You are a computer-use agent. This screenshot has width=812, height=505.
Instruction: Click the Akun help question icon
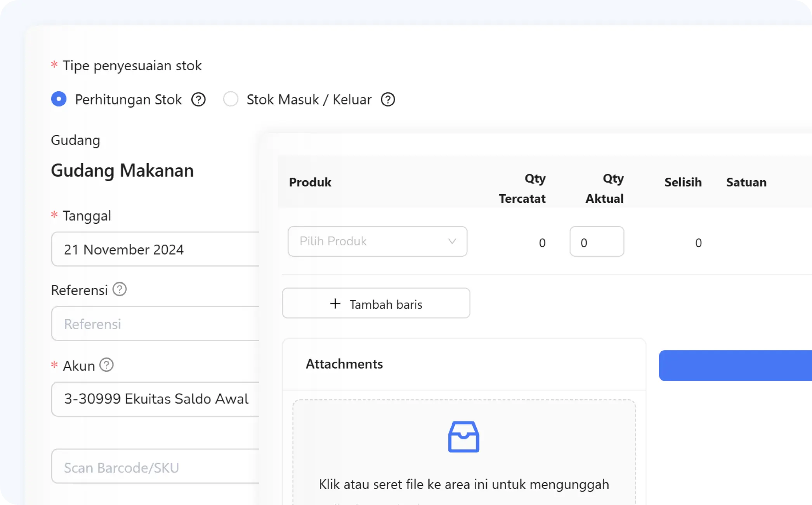tap(106, 365)
